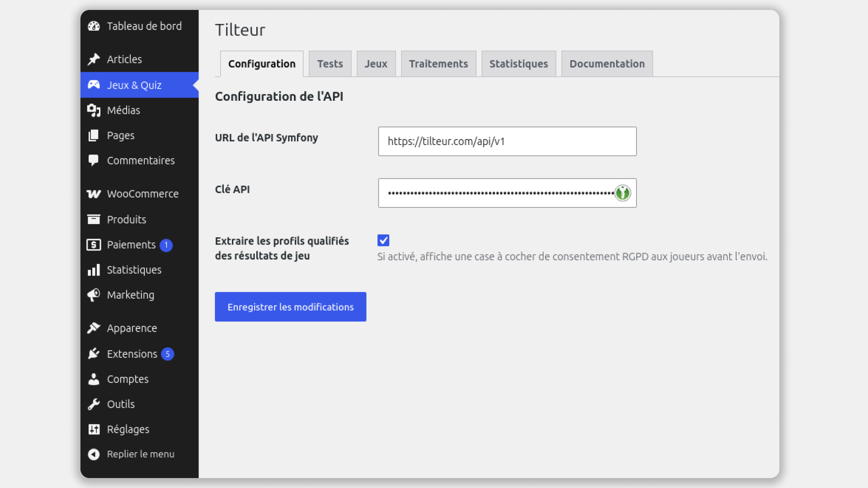Save with Enregistrer les modifications button
This screenshot has height=488, width=868.
[x=290, y=307]
